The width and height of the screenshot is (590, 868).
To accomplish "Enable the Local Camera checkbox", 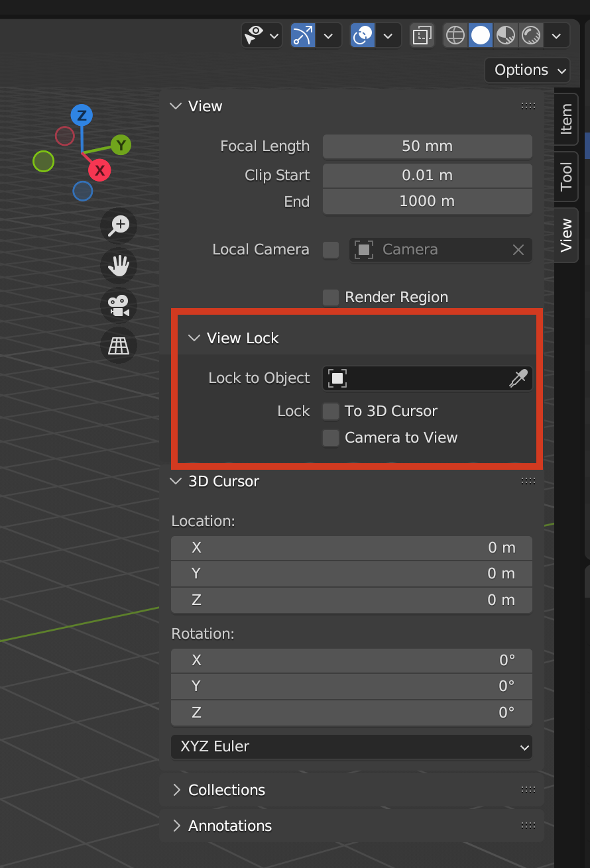I will point(330,250).
